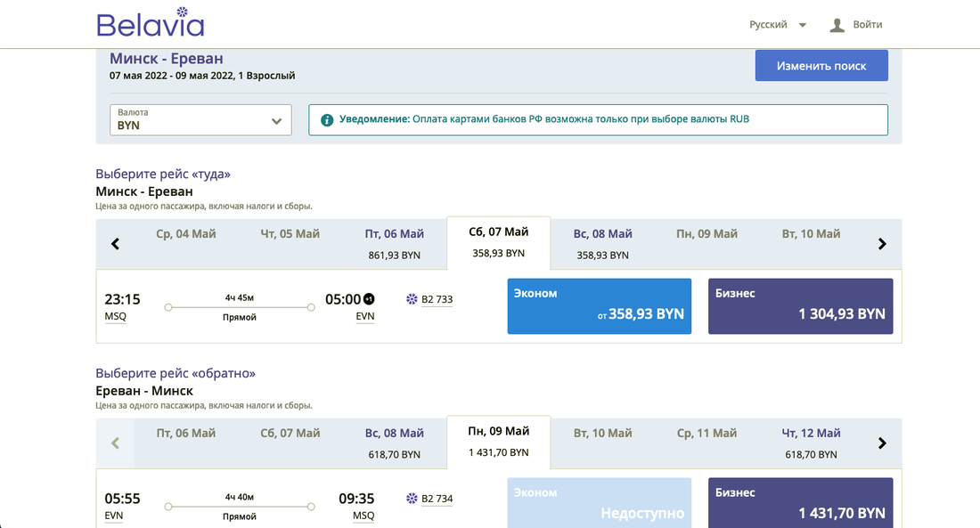The image size is (980, 528).
Task: Select return Бизнес fare 1 431,70 BYN
Action: tap(800, 503)
